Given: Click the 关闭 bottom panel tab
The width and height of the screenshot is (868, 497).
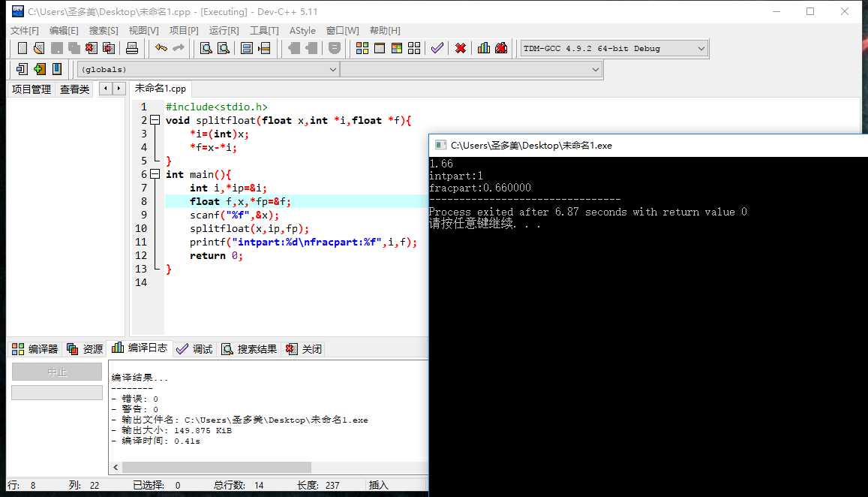Looking at the screenshot, I should tap(303, 349).
